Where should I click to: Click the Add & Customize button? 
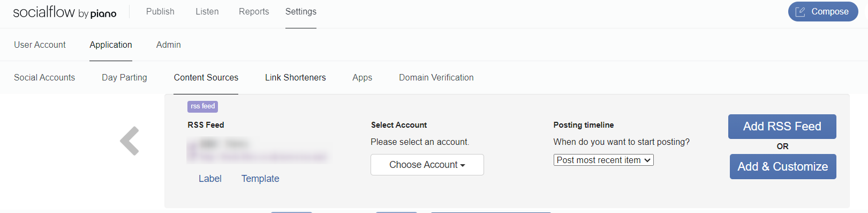coord(783,167)
